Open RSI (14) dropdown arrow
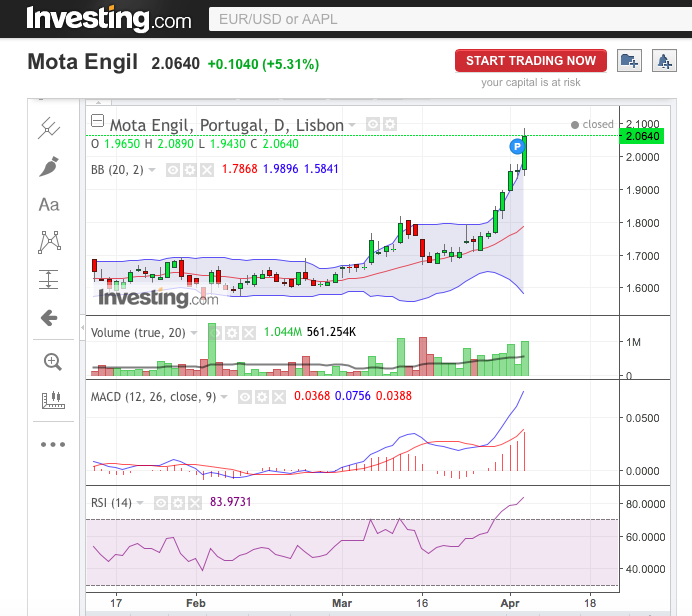692x616 pixels. point(140,503)
